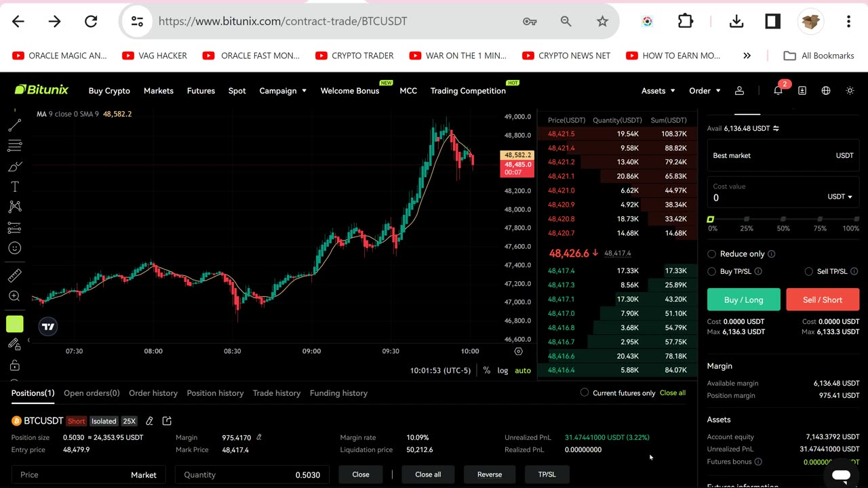Click position Quantity input field

pyautogui.click(x=252, y=474)
